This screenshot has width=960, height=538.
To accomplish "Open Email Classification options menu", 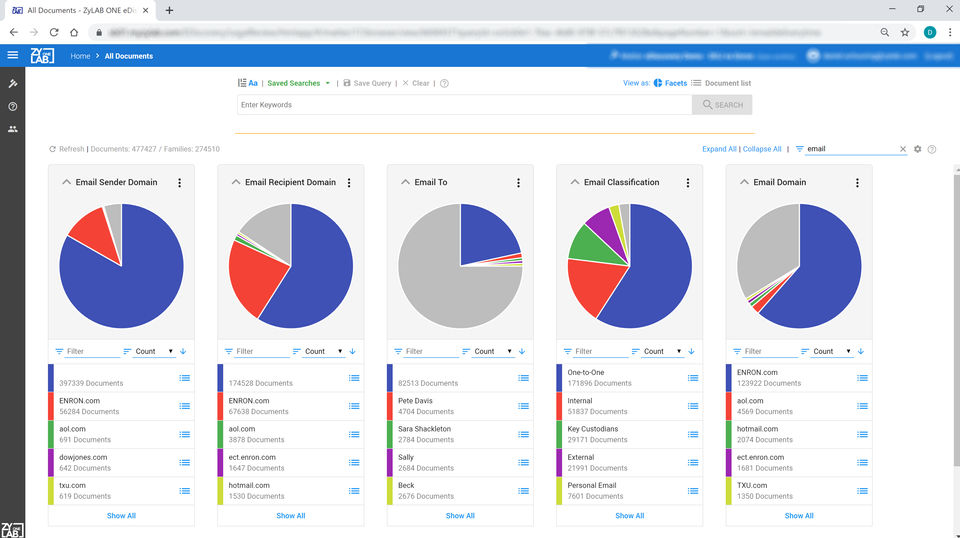I will tap(688, 182).
